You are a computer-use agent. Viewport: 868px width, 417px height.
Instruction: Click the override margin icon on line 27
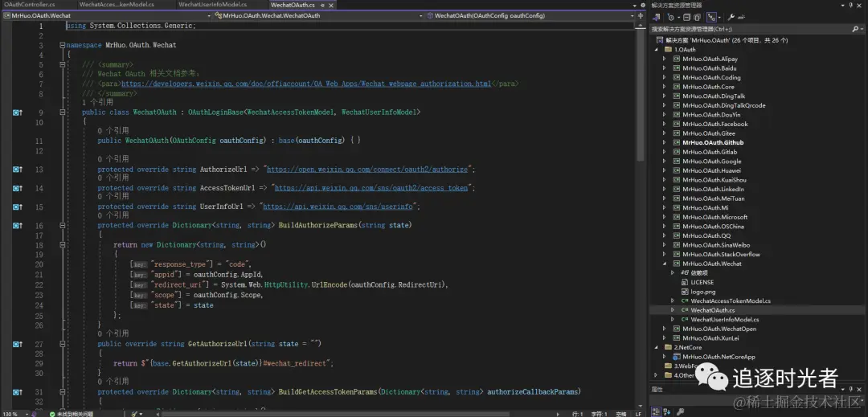[x=18, y=343]
